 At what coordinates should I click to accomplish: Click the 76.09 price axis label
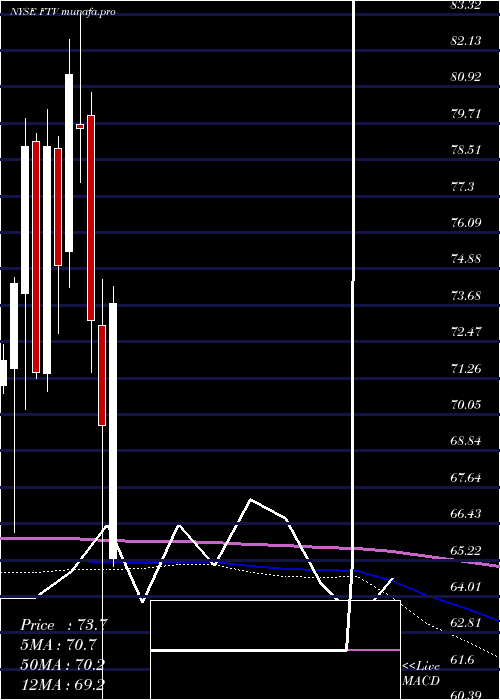(466, 222)
